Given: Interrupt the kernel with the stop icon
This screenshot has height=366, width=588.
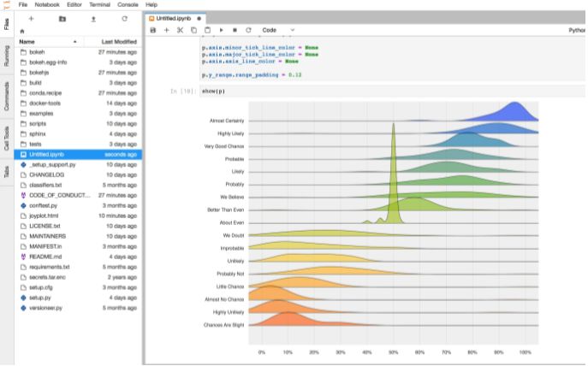Looking at the screenshot, I should (x=235, y=30).
